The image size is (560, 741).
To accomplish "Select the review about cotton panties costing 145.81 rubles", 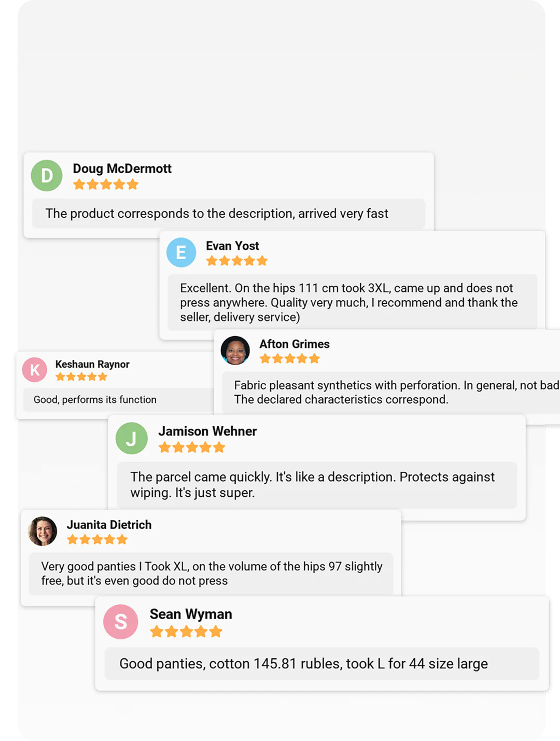I will pyautogui.click(x=303, y=664).
